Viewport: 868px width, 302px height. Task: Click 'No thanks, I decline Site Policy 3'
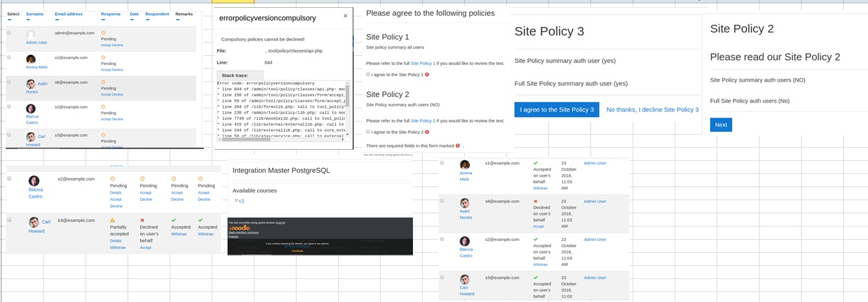pos(652,110)
